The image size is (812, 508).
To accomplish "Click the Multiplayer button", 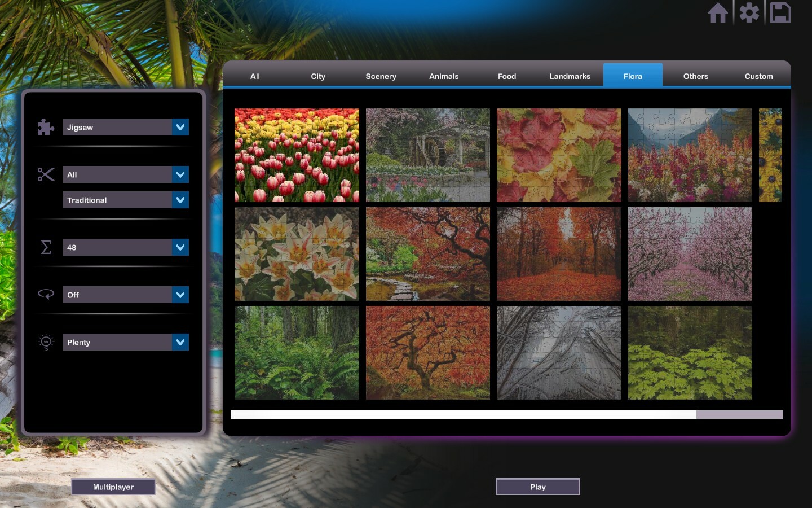I will (113, 487).
